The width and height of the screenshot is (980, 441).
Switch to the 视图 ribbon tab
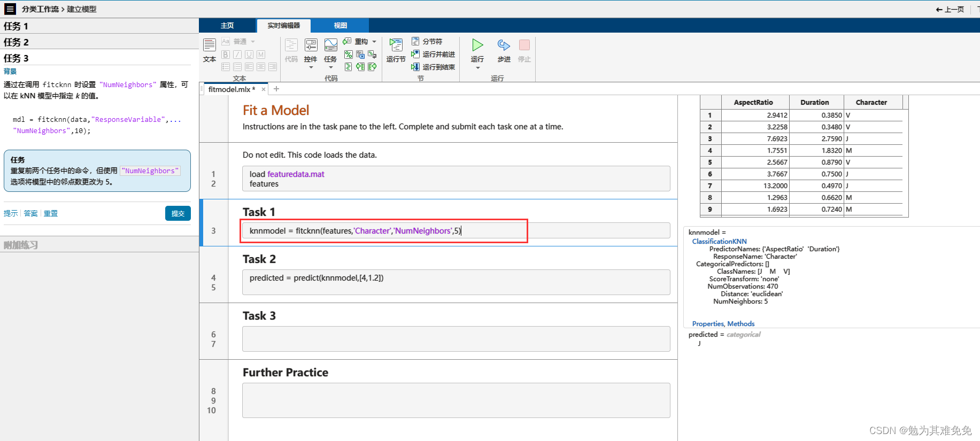(x=340, y=25)
